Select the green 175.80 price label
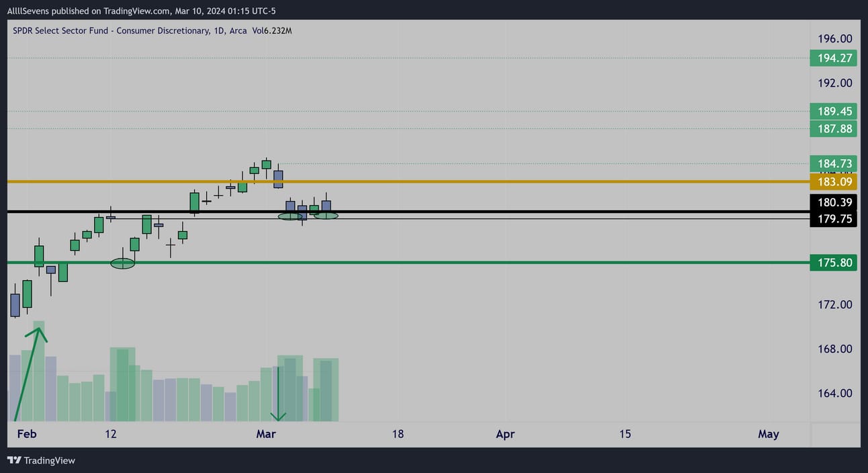868x473 pixels. click(834, 263)
